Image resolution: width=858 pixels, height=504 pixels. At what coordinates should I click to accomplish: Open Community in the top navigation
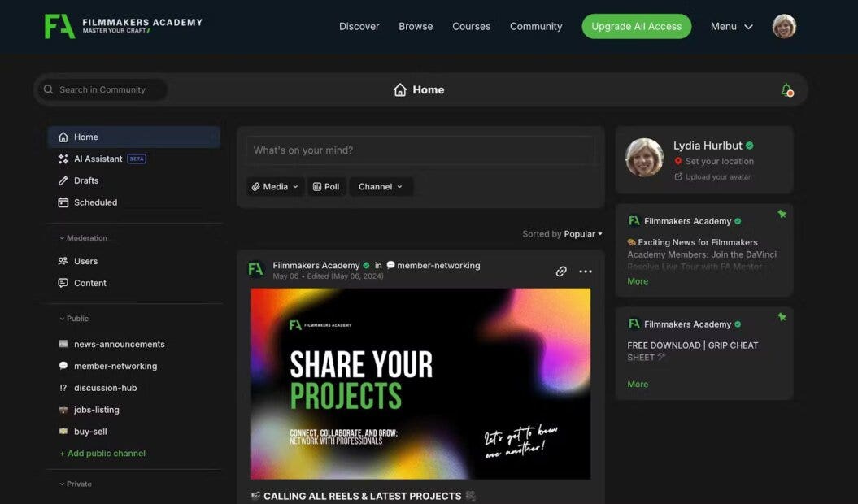coord(536,26)
